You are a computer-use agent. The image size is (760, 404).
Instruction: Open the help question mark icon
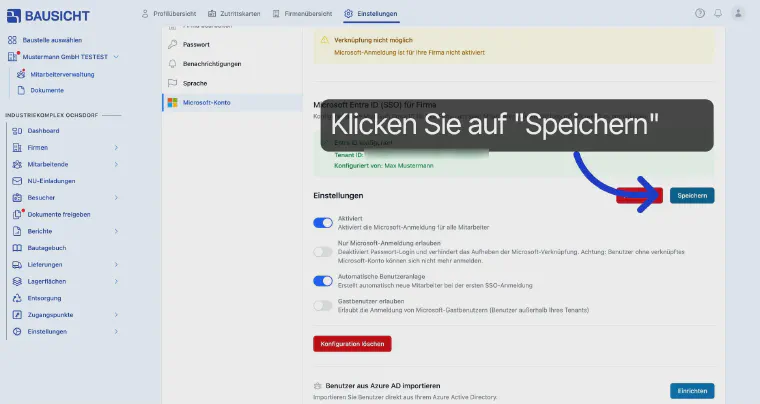click(x=699, y=14)
